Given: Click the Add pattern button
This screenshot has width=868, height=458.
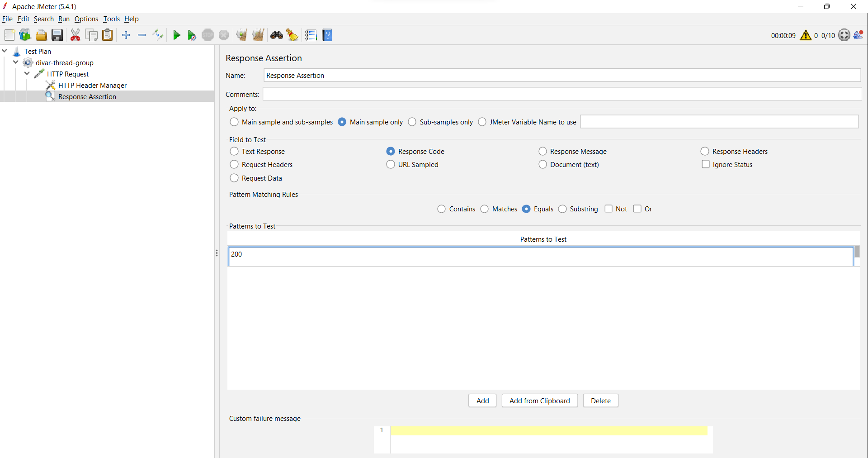Looking at the screenshot, I should click(x=482, y=401).
